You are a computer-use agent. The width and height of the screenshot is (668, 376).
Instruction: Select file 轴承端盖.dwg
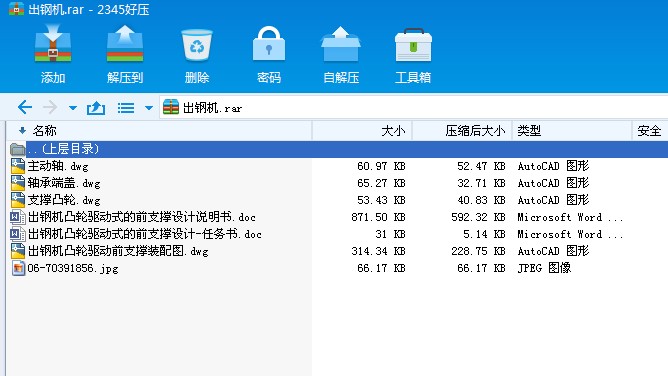pos(64,183)
